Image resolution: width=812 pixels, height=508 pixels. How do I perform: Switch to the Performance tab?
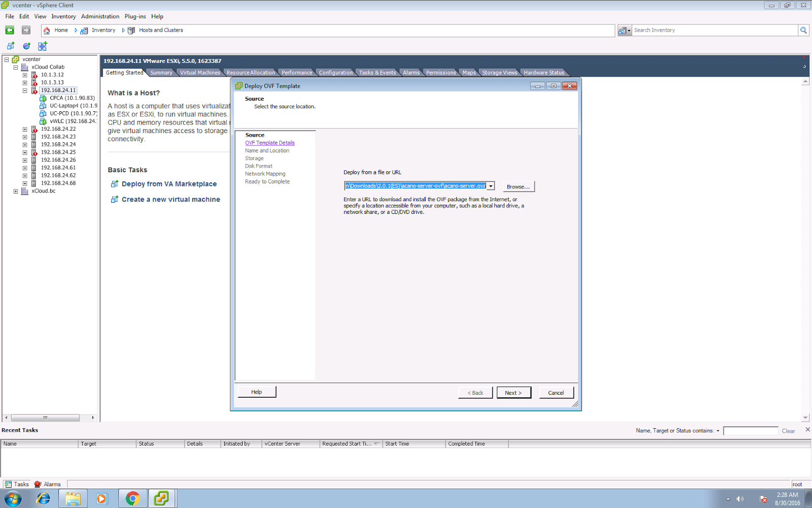296,72
